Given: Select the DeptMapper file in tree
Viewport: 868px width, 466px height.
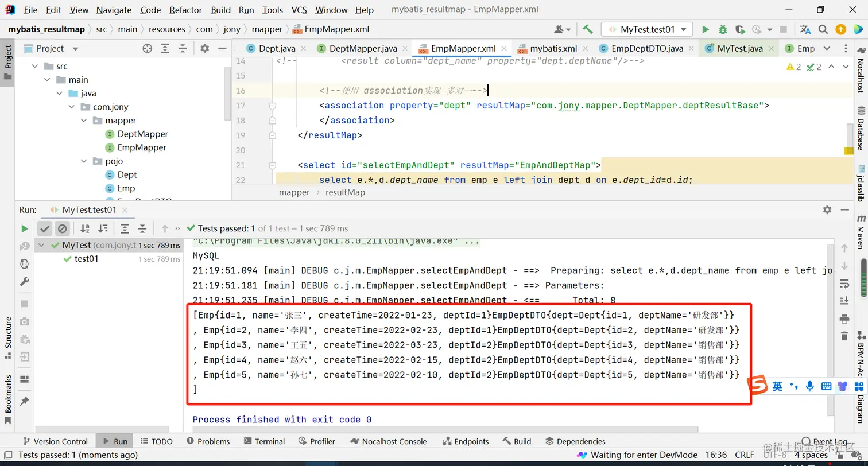Looking at the screenshot, I should [x=137, y=134].
